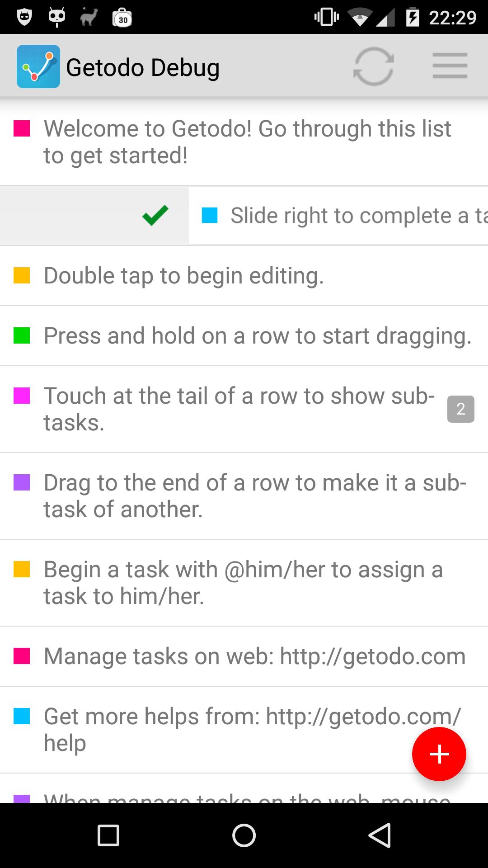
Task: Tap the Getodo app logo
Action: 38,66
